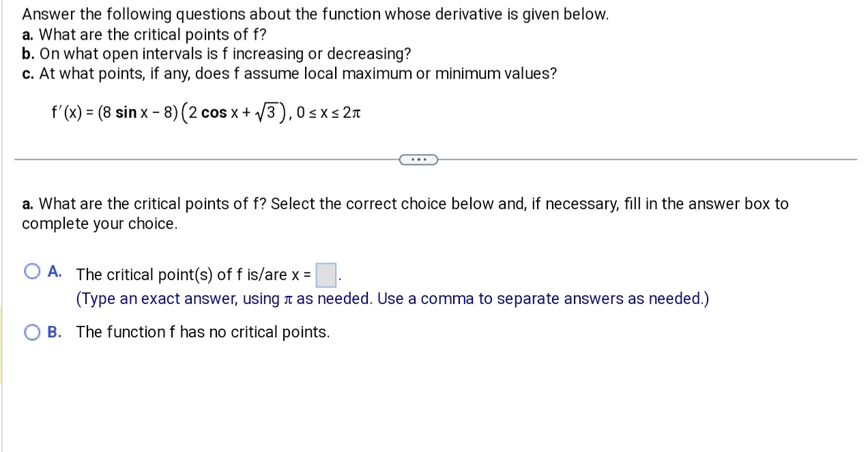The height and width of the screenshot is (452, 868).
Task: Click the instruction text about using π
Action: pyautogui.click(x=392, y=299)
